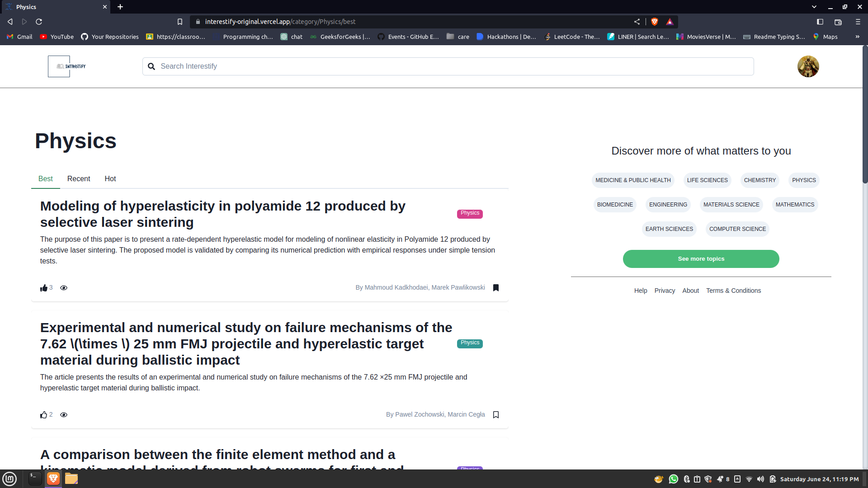Like the polyamide 12 hyperelasticity article

pyautogui.click(x=44, y=288)
